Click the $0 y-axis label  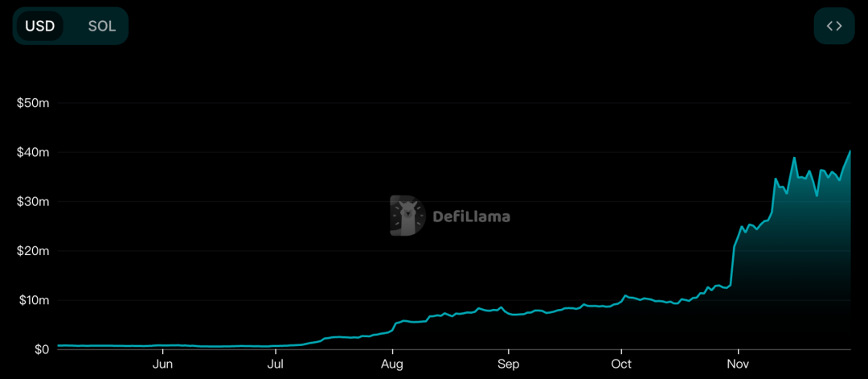[x=39, y=349]
